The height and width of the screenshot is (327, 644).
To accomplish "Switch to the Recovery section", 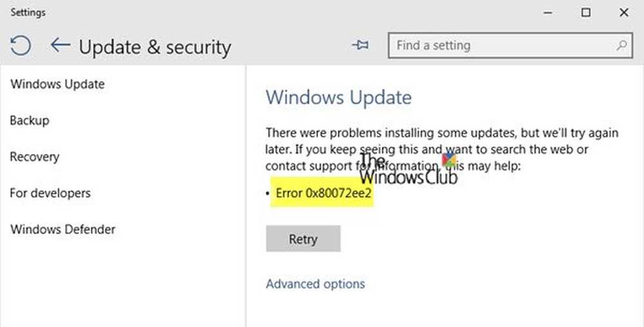I will pyautogui.click(x=35, y=156).
